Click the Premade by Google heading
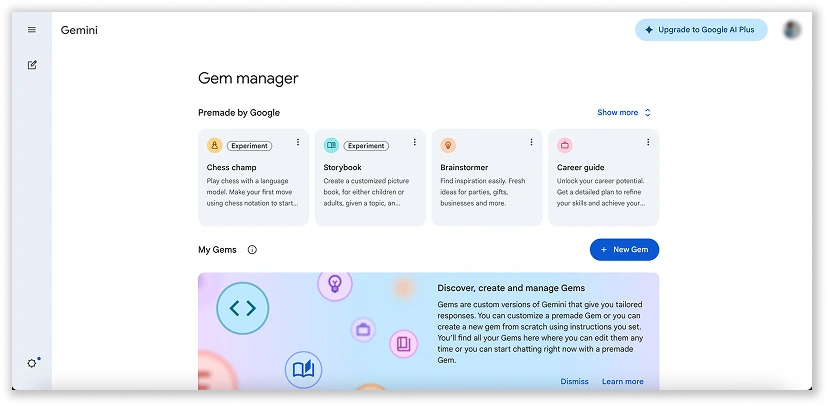828x406 pixels. (x=239, y=112)
